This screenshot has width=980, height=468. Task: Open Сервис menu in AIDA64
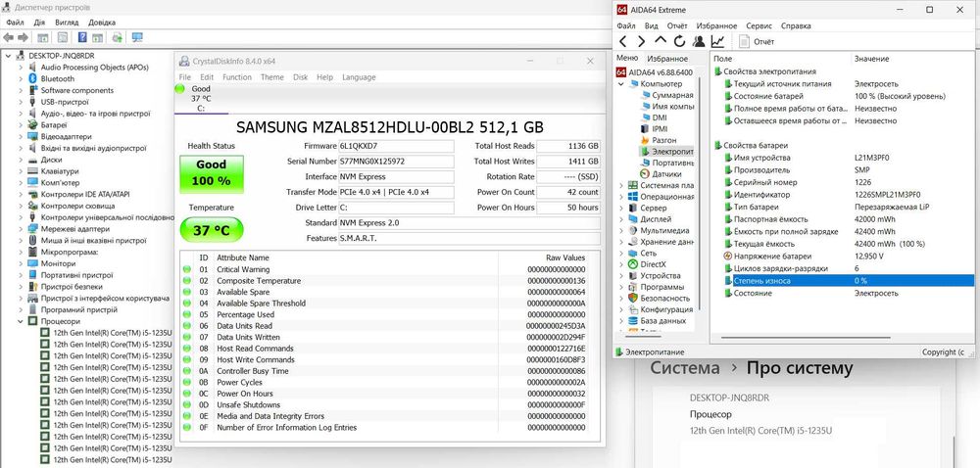pyautogui.click(x=759, y=26)
